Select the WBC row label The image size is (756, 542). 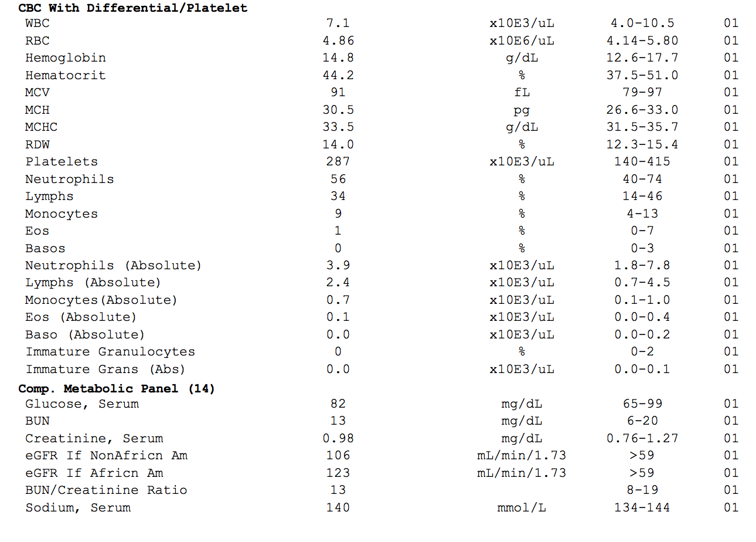38,23
